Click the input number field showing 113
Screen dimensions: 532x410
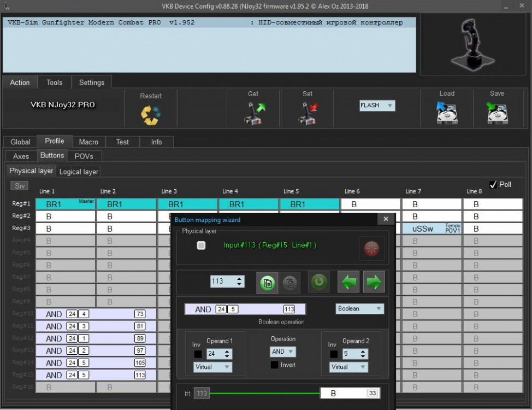[x=222, y=282]
